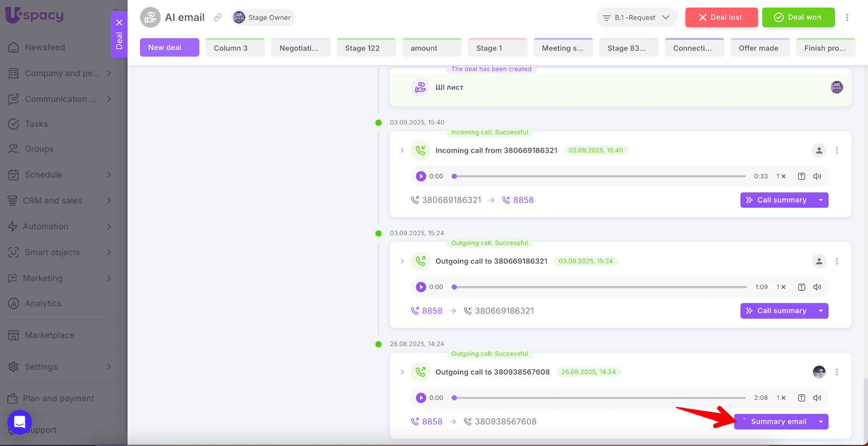Screen dimensions: 868x446
Task: Open three-dot menu for the incoming call
Action: (x=837, y=150)
